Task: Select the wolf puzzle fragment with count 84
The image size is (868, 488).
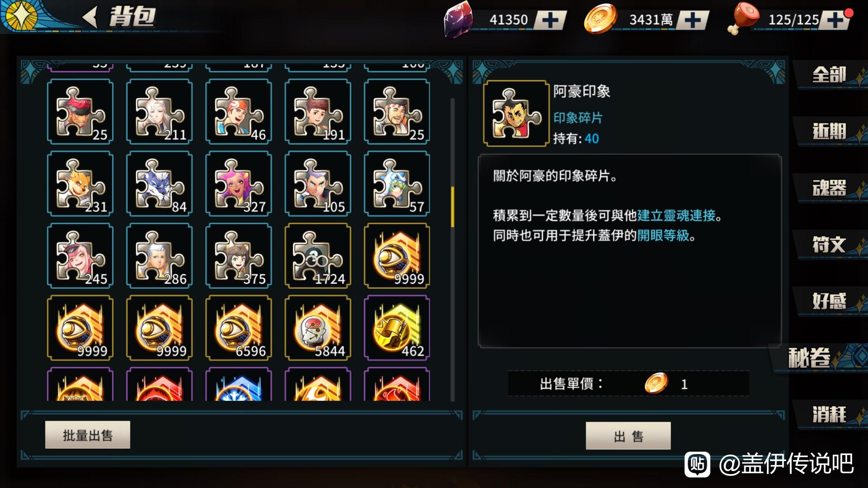Action: (x=159, y=183)
